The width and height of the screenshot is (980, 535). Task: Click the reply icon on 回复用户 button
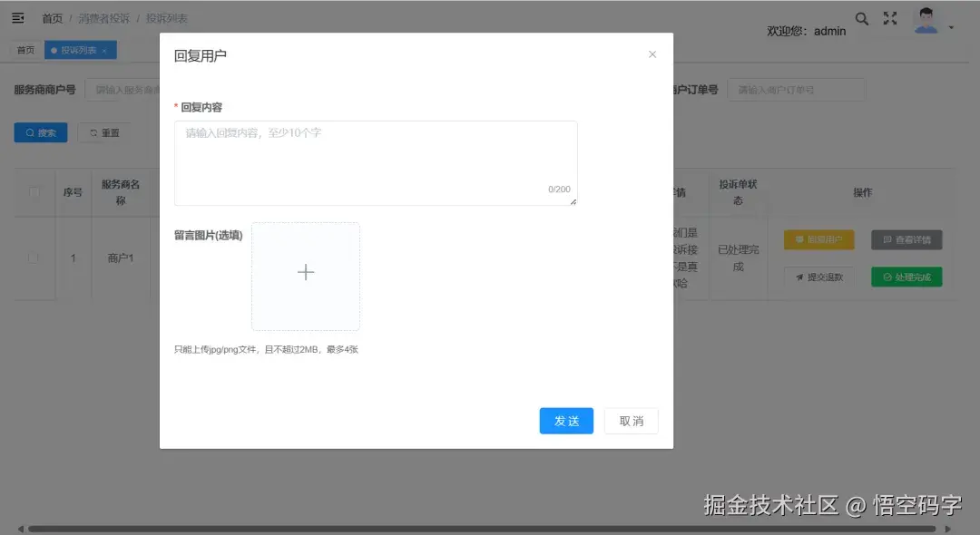800,239
